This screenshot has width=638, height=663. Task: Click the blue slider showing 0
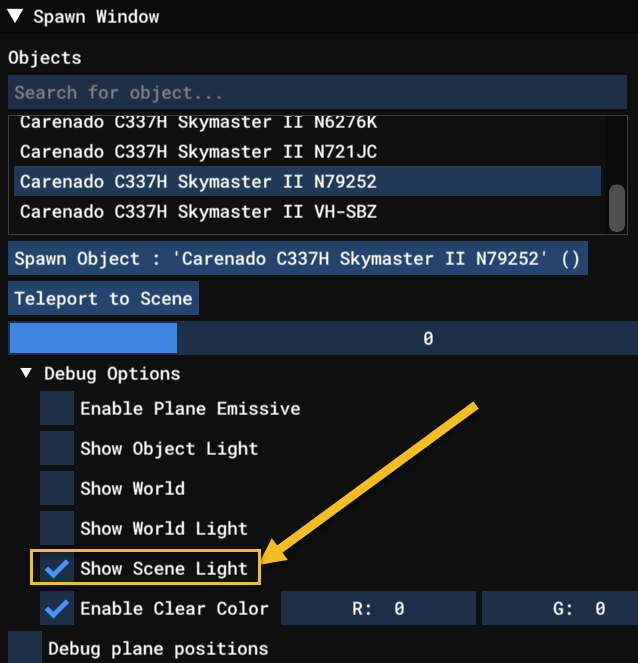322,339
